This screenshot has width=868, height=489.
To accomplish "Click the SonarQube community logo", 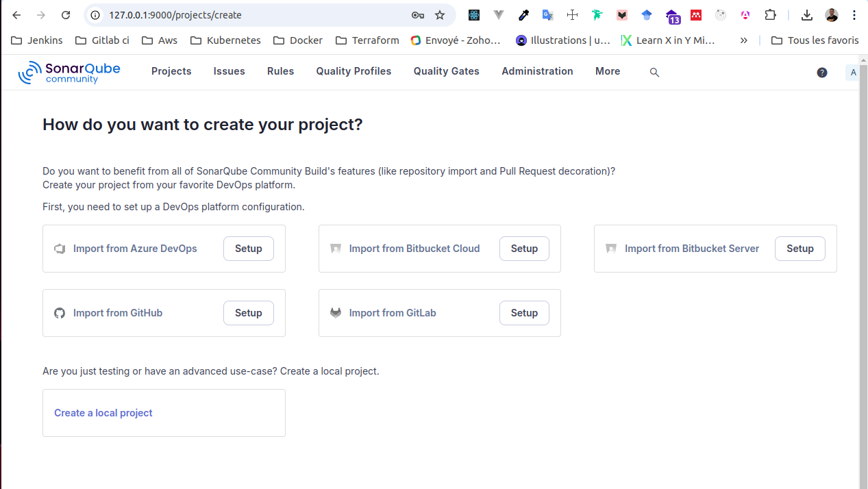I will pyautogui.click(x=69, y=72).
